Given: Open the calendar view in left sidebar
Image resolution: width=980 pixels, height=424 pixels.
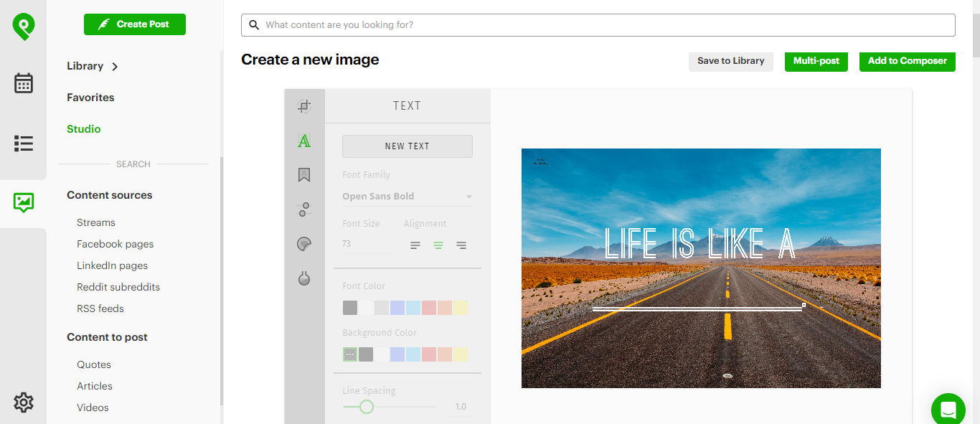Looking at the screenshot, I should [24, 83].
